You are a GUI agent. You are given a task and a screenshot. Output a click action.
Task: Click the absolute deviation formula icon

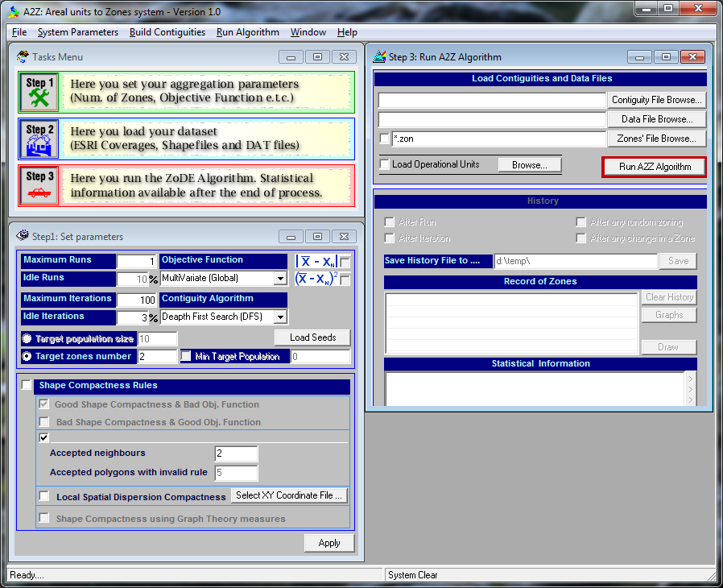tap(316, 261)
